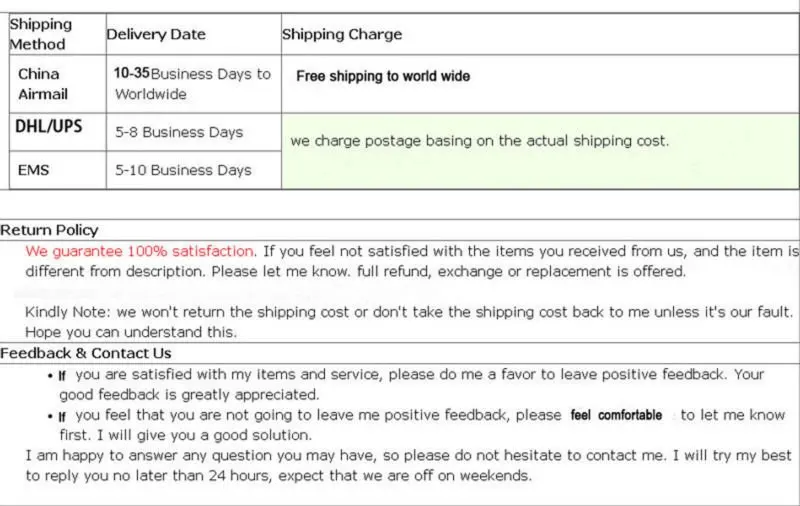The height and width of the screenshot is (506, 800).
Task: Click the Shipping Charge header cell
Action: 540,34
